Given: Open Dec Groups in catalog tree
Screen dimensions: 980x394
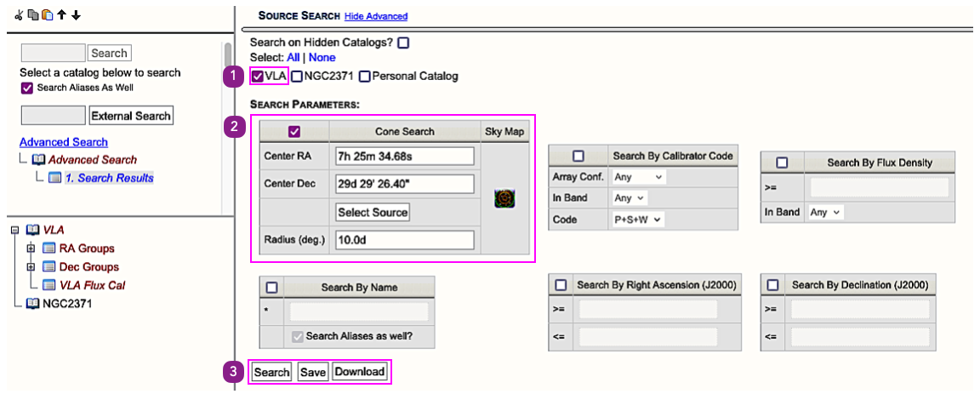Looking at the screenshot, I should pyautogui.click(x=88, y=267).
